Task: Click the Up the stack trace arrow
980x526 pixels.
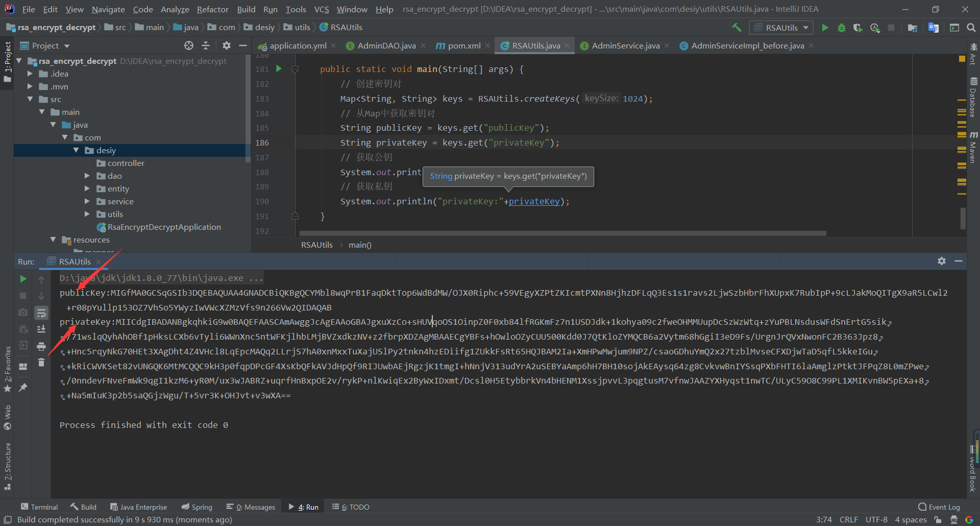Action: coord(41,279)
